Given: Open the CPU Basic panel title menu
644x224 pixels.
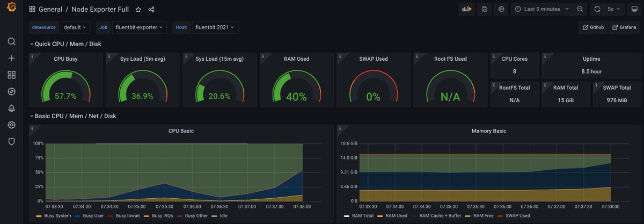Looking at the screenshot, I should (181, 131).
